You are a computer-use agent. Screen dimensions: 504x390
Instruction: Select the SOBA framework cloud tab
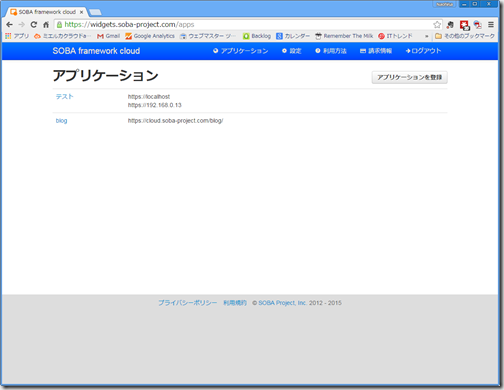[47, 12]
